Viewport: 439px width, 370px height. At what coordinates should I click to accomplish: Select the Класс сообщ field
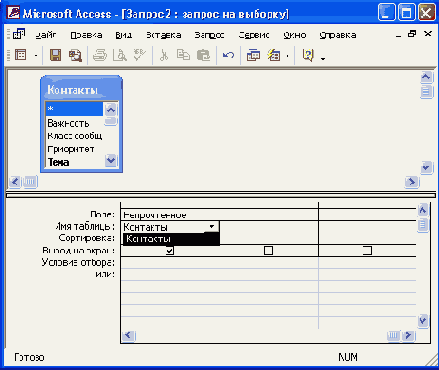pos(74,136)
